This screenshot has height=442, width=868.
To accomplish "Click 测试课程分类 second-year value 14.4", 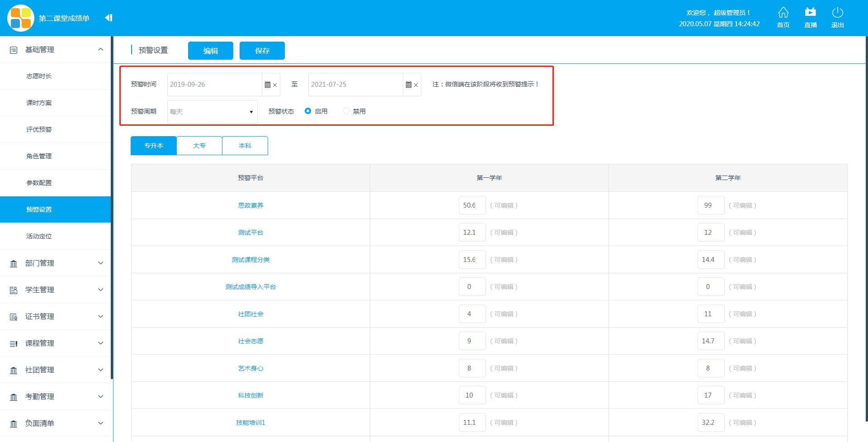I will click(711, 260).
